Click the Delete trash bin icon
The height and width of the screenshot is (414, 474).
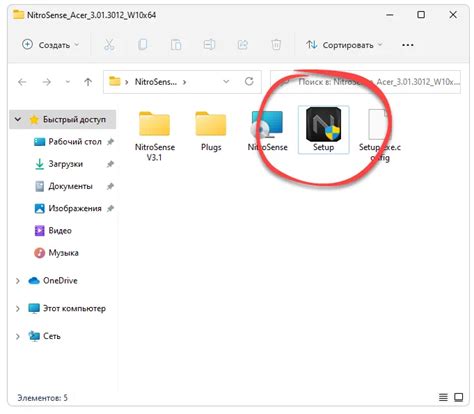(x=276, y=45)
